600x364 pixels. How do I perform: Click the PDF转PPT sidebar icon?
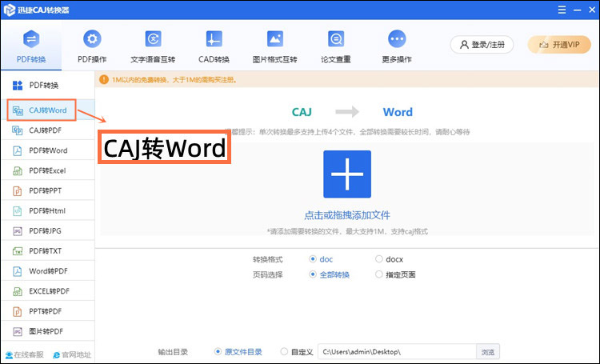18,191
